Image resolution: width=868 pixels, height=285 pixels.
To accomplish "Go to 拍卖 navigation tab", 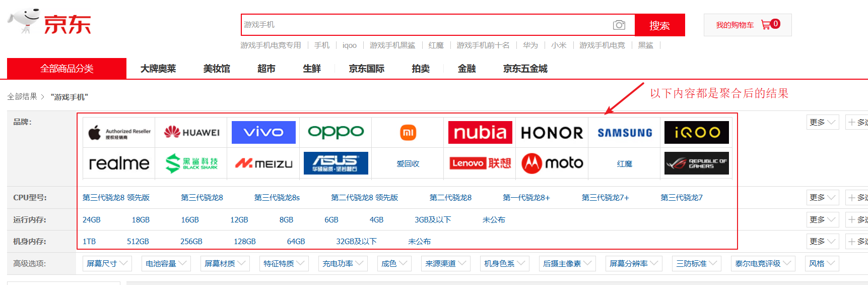I will pos(421,69).
